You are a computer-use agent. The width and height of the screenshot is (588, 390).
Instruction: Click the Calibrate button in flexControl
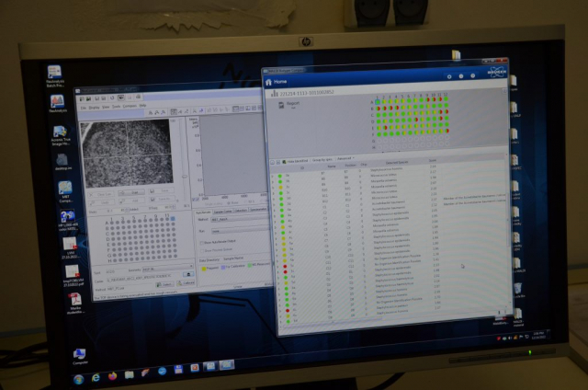point(186,283)
